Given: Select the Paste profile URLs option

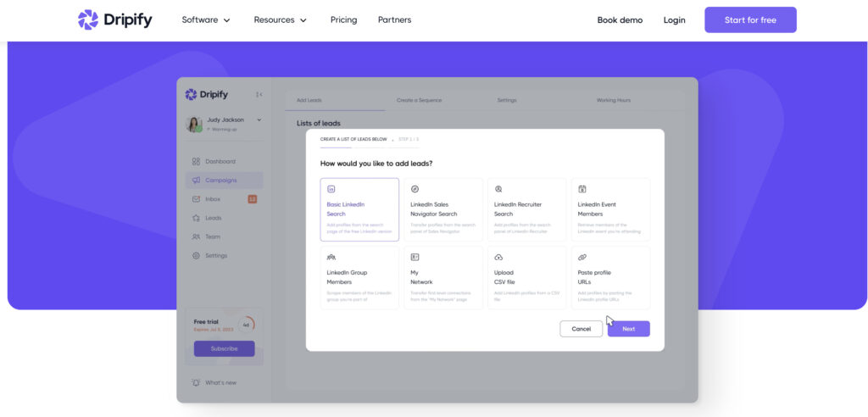Looking at the screenshot, I should (610, 278).
